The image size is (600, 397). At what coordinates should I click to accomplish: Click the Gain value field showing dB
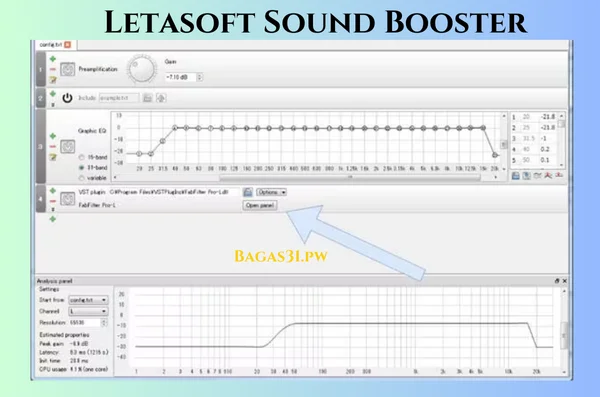coord(180,77)
